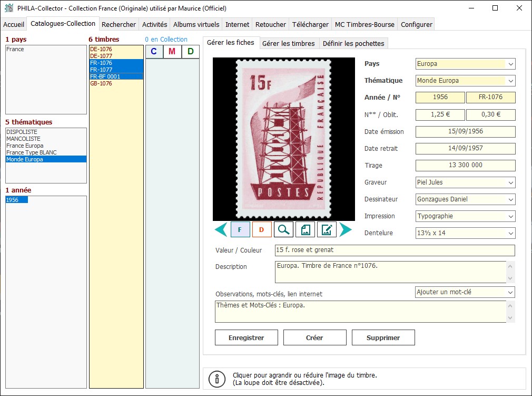Screen dimensions: 532x396
Task: Click the load image file icon
Action: point(305,229)
